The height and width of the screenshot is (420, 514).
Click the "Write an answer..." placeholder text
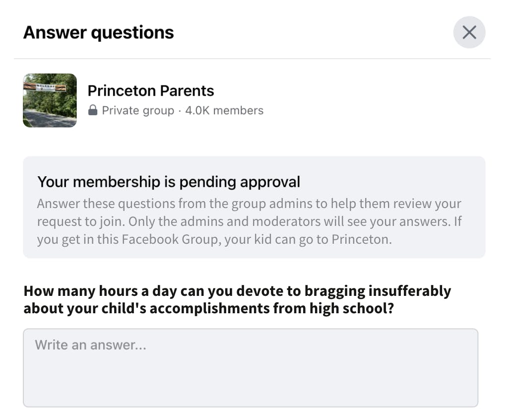coord(90,345)
